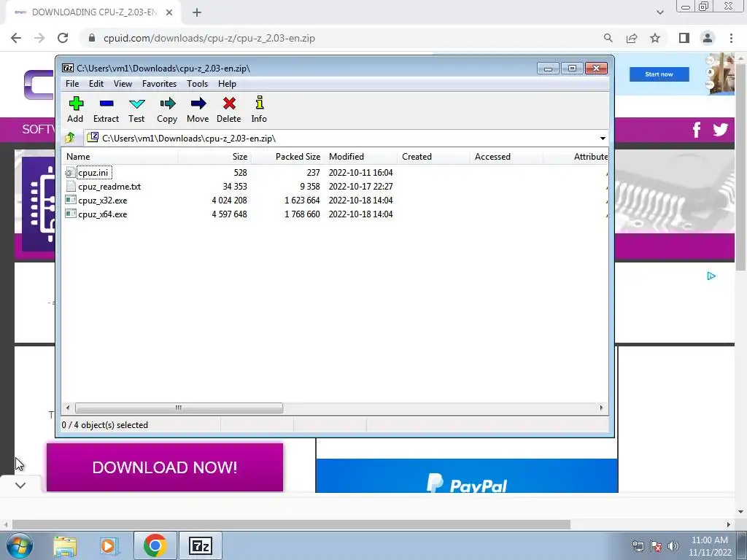Click the 7-Zip address path field

click(x=341, y=139)
